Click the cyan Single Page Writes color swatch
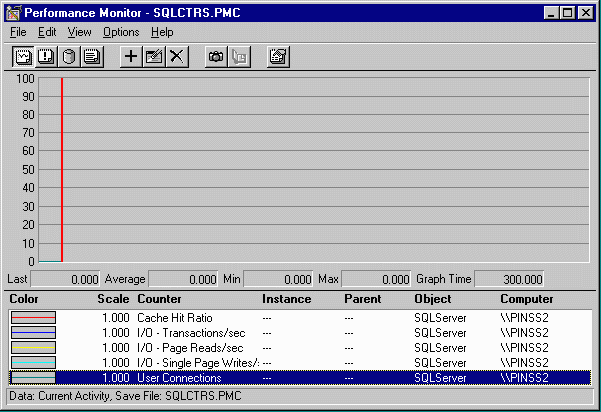 click(33, 362)
